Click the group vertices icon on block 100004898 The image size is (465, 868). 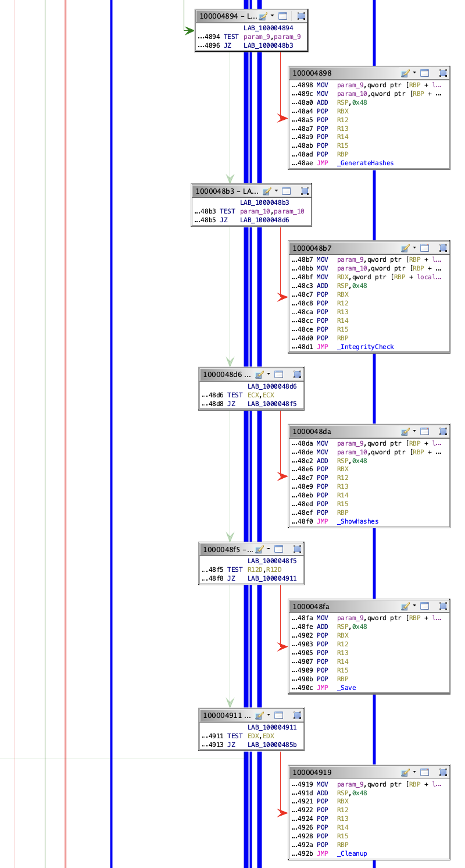point(443,73)
